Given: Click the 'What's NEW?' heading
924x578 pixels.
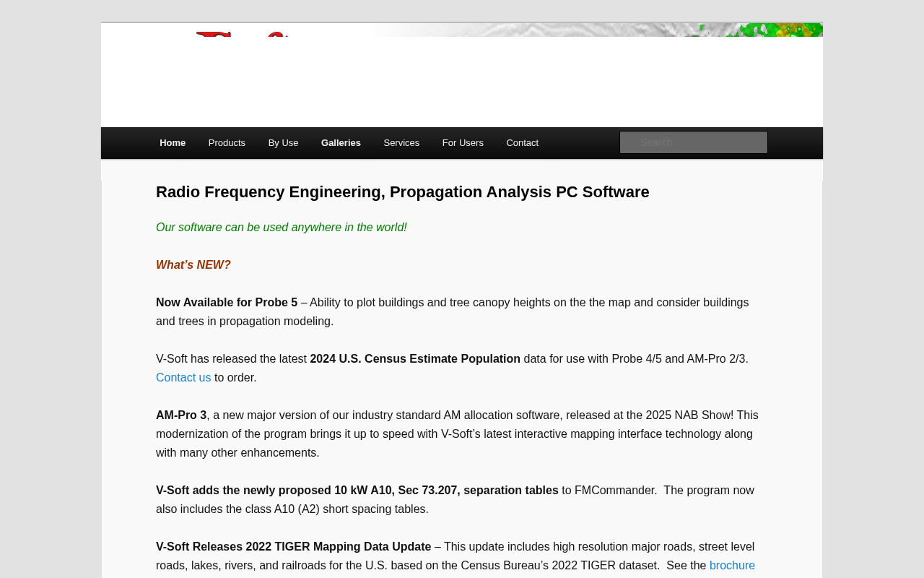Looking at the screenshot, I should point(193,265).
